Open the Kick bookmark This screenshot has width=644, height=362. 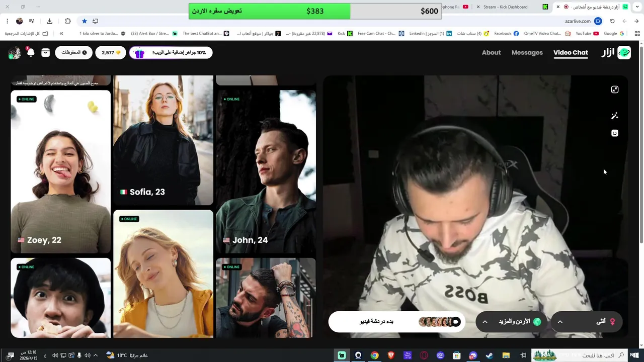click(x=345, y=34)
